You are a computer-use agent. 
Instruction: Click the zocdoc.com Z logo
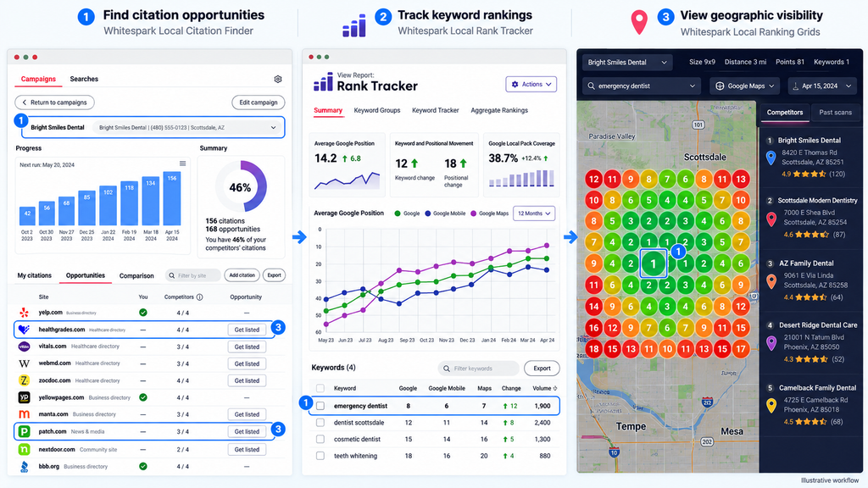pos(24,380)
